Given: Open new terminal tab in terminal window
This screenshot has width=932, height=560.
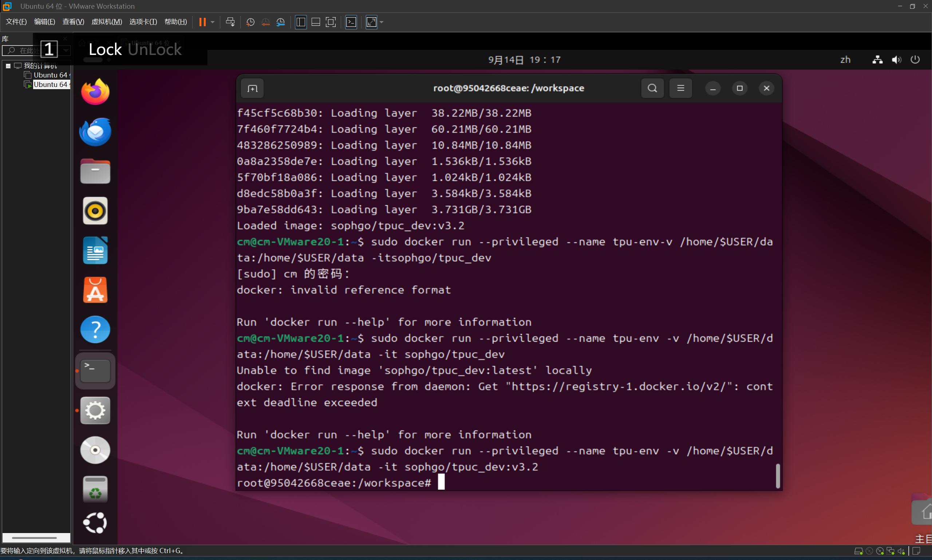Looking at the screenshot, I should (252, 88).
